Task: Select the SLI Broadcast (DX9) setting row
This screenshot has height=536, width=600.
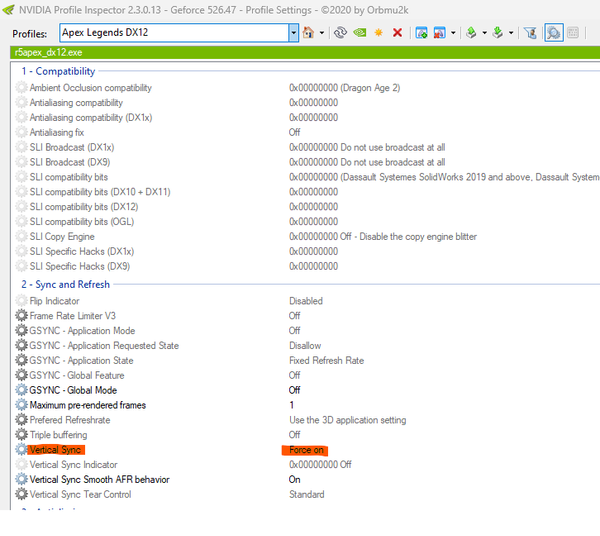Action: pos(70,162)
